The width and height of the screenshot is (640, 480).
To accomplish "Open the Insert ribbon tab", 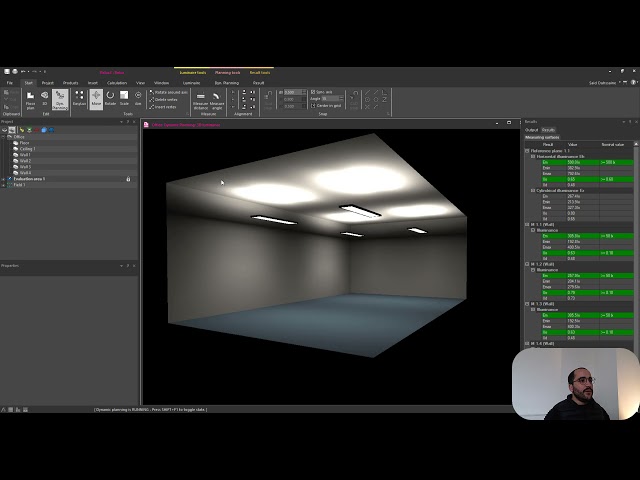I will 93,83.
